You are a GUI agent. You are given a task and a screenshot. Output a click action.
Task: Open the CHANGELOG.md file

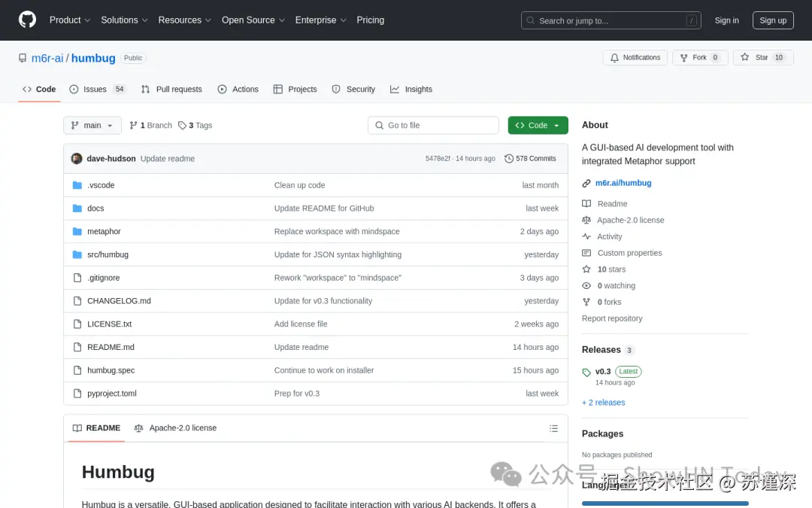click(119, 301)
